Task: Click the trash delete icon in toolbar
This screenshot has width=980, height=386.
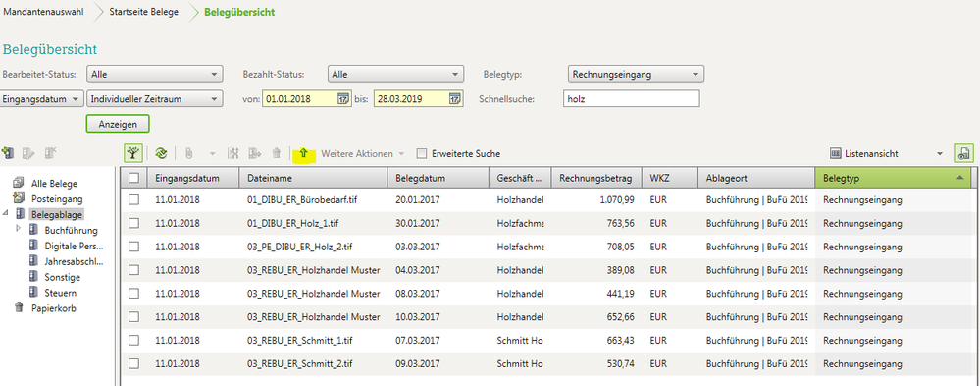Action: pos(277,153)
